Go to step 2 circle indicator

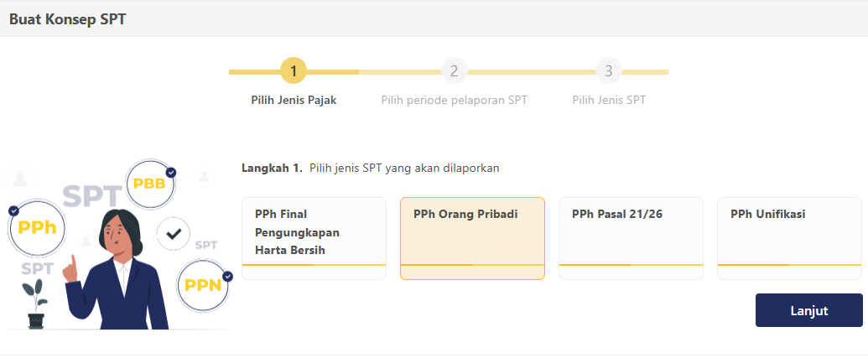(x=454, y=71)
